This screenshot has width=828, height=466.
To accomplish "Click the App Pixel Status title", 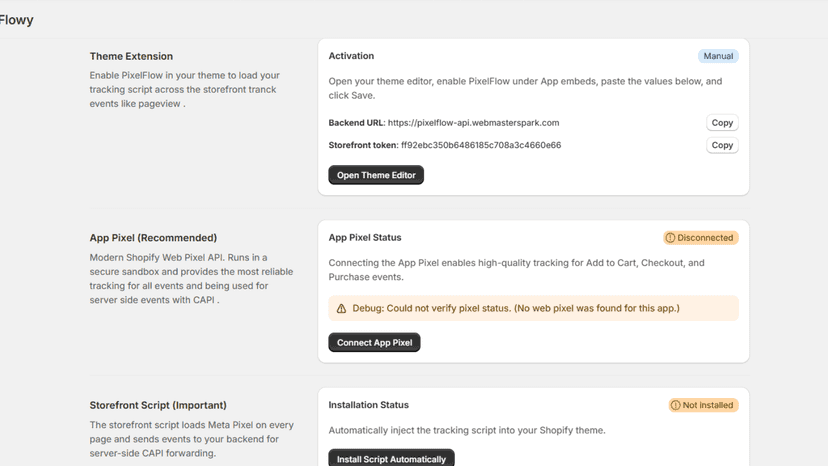I will pos(365,238).
